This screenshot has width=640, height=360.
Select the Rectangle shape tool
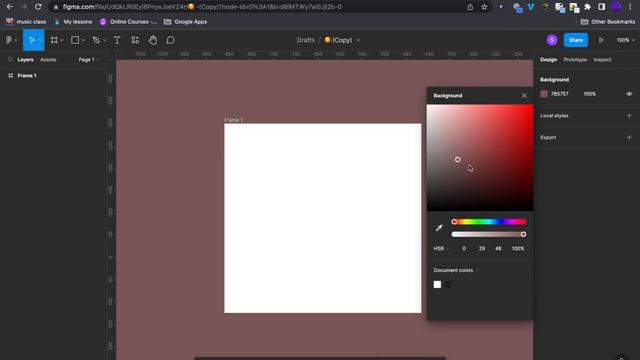pos(75,40)
